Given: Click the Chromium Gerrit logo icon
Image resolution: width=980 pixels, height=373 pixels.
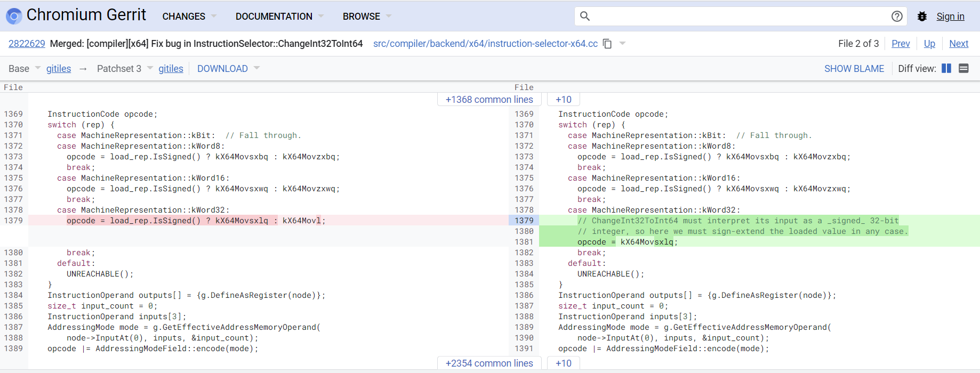Looking at the screenshot, I should 14,17.
